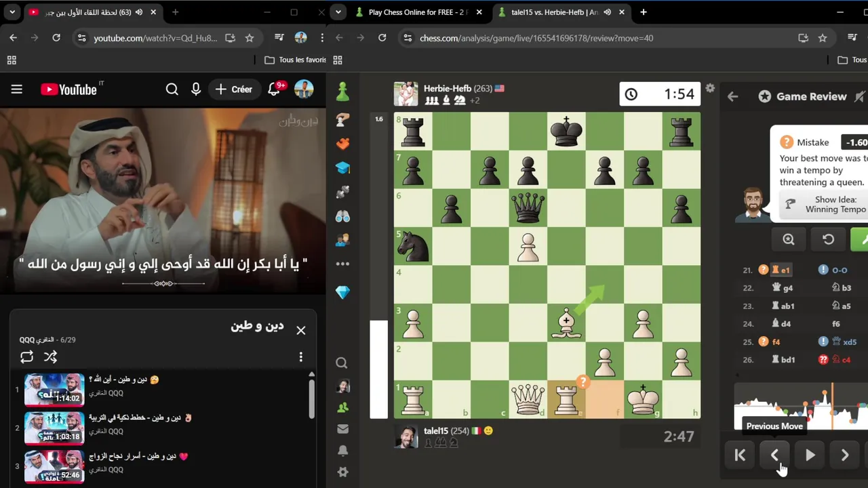Expand the More three-dots sidebar menu
This screenshot has height=488, width=868.
pos(342,264)
